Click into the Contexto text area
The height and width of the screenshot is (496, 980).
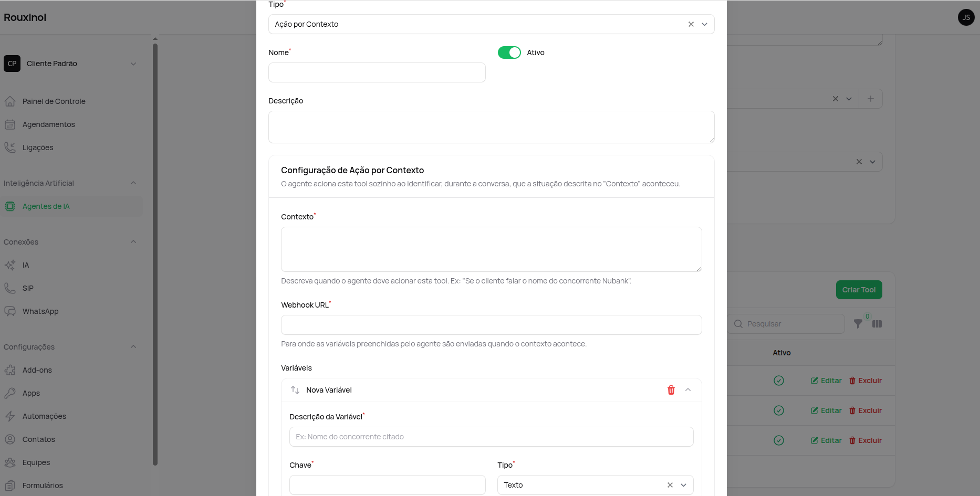tap(492, 249)
